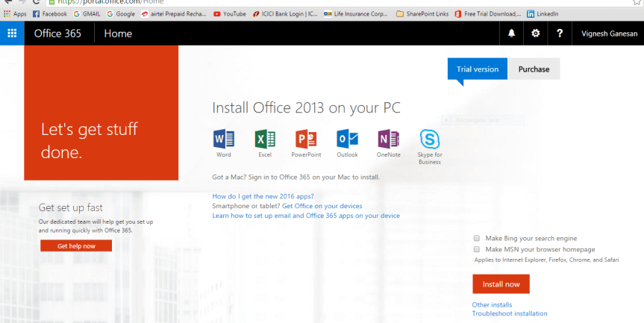Image resolution: width=644 pixels, height=323 pixels.
Task: Click the Skype for Business icon
Action: [429, 139]
